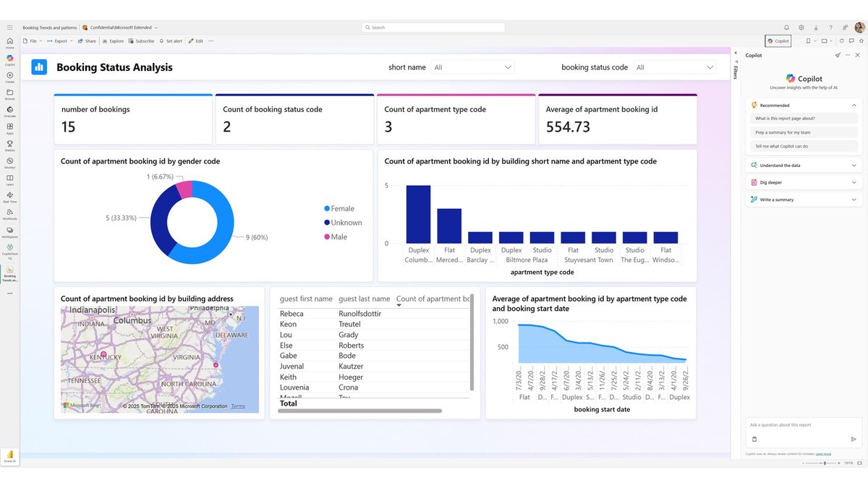
Task: Open the Confidential\Microsoft Extended sensitivity dropdown
Action: tap(120, 27)
